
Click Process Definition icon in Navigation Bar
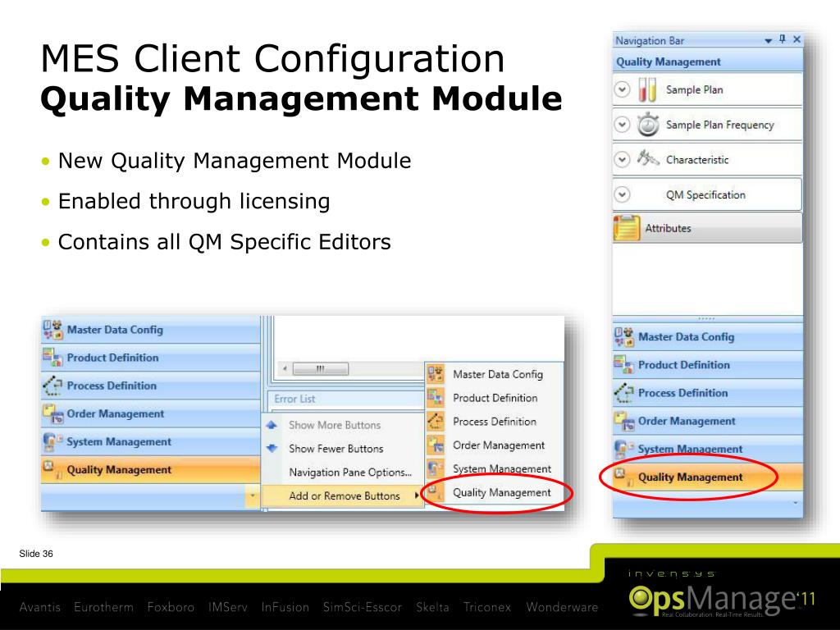623,393
